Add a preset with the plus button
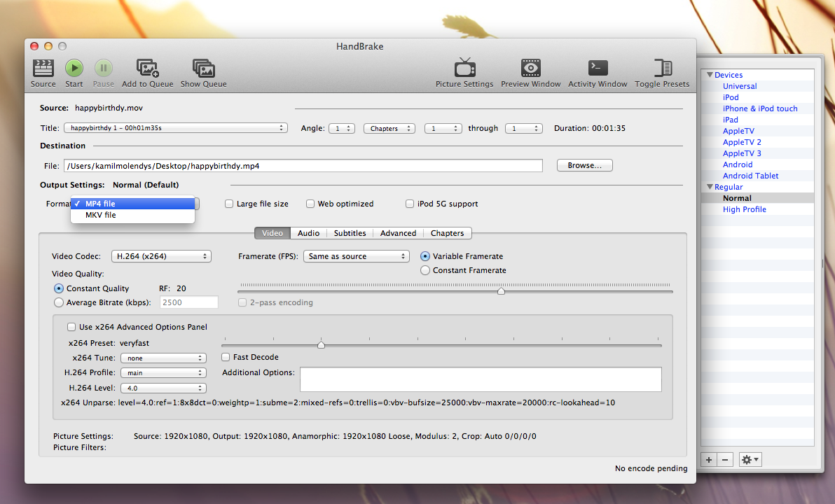835x504 pixels. 709,460
